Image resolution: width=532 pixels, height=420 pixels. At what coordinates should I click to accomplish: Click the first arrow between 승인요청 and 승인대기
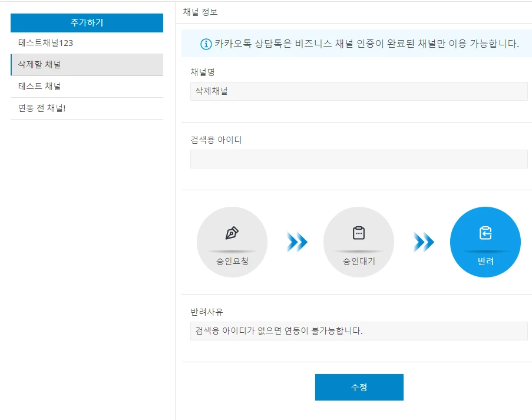pyautogui.click(x=298, y=242)
